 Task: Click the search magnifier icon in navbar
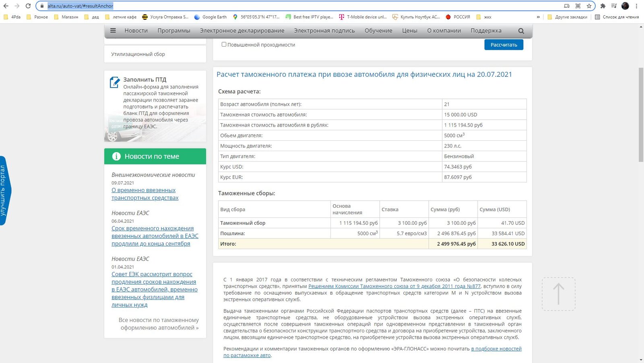[x=521, y=31]
